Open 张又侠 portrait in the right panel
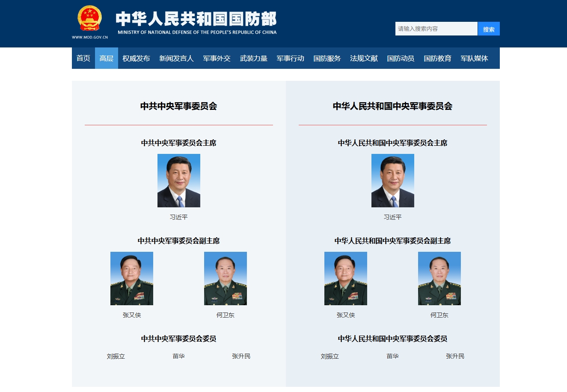The width and height of the screenshot is (567, 392). [x=346, y=278]
